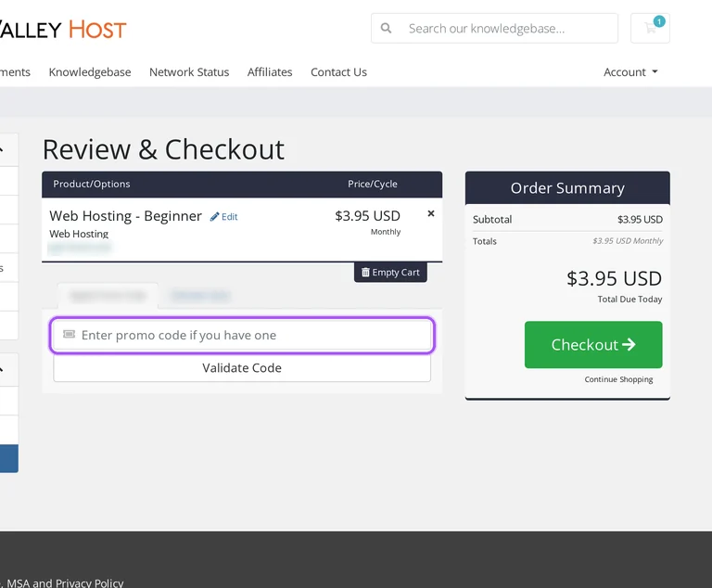Select the blurred second tab beside promo
712x588 pixels.
[x=200, y=296]
